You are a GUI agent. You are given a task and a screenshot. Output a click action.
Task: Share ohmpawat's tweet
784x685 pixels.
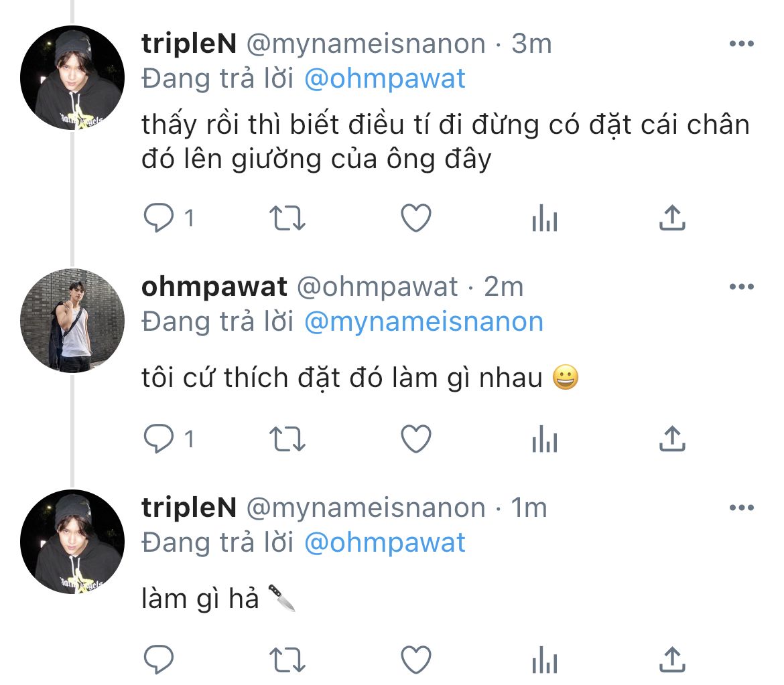pyautogui.click(x=672, y=439)
